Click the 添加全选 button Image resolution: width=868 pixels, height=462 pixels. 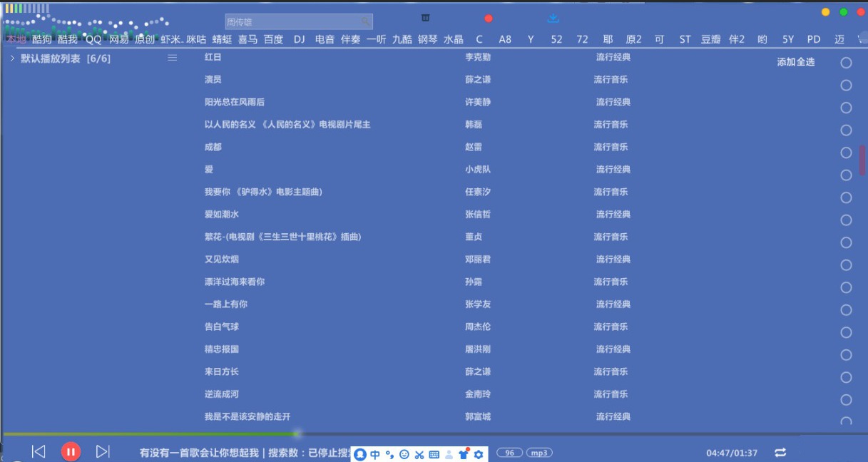tap(795, 63)
